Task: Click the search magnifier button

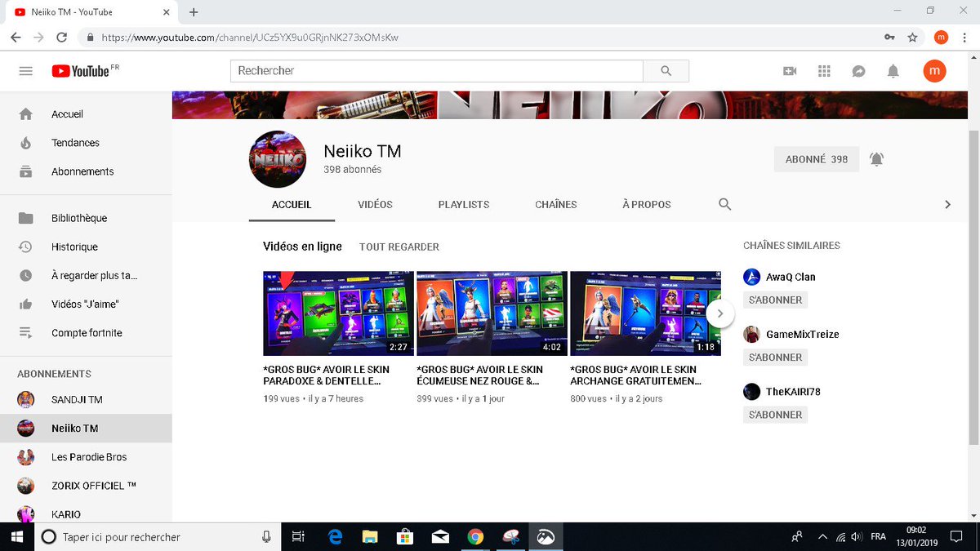Action: (666, 71)
